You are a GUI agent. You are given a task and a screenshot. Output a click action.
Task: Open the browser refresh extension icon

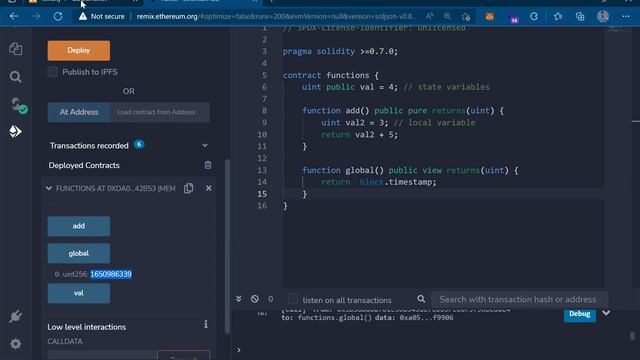(x=534, y=16)
